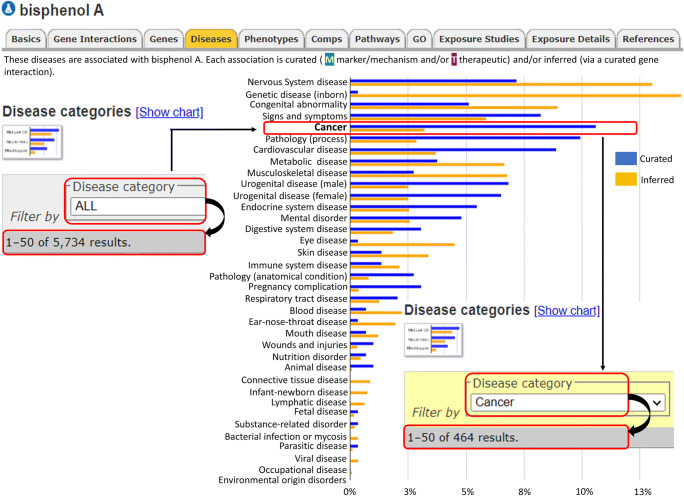The height and width of the screenshot is (496, 684).
Task: Open the Disease category dropdown showing Cancer
Action: click(568, 402)
